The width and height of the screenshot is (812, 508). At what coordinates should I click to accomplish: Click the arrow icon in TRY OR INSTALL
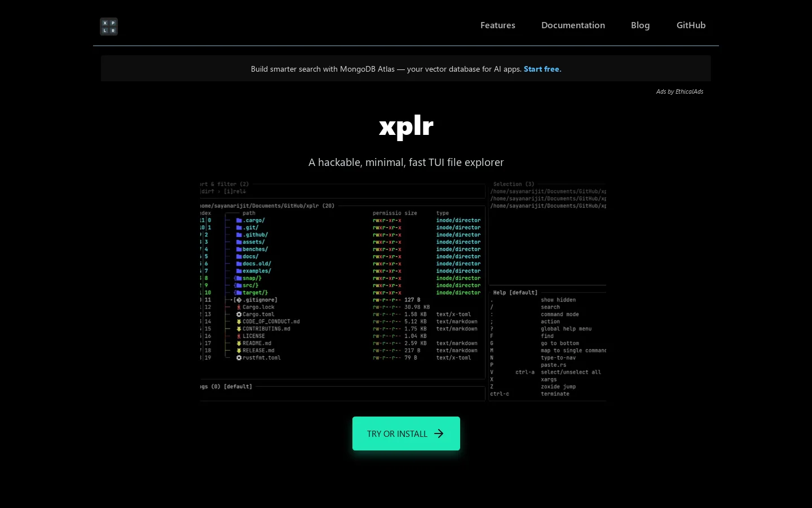point(439,433)
